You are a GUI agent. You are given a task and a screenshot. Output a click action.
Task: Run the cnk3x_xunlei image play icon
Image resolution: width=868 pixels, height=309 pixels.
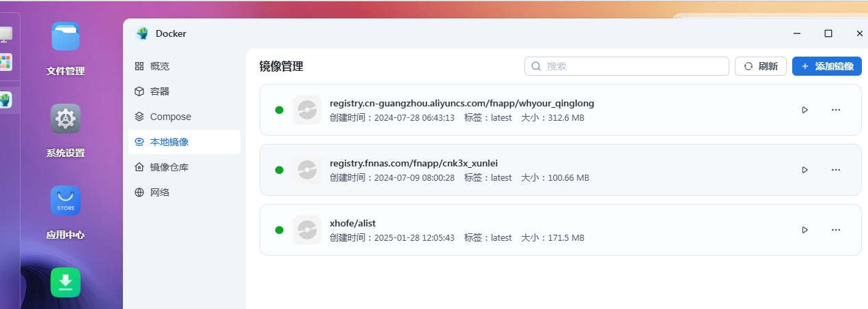pos(805,170)
